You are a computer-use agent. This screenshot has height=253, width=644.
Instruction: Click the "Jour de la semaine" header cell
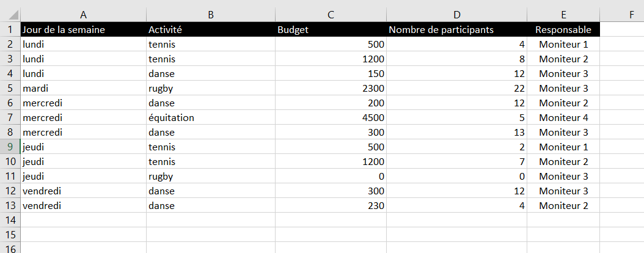tap(83, 29)
